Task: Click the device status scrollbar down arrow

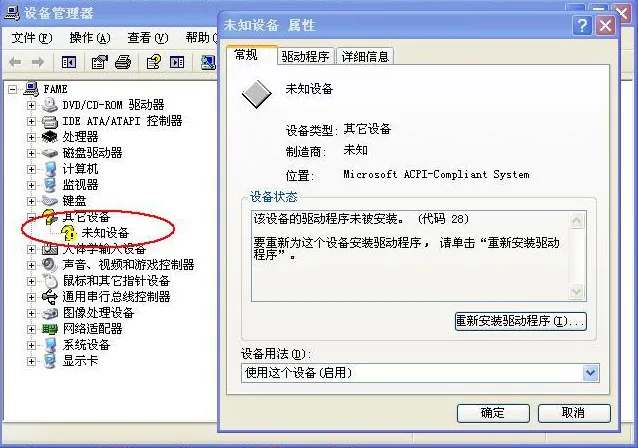Action: pyautogui.click(x=577, y=292)
